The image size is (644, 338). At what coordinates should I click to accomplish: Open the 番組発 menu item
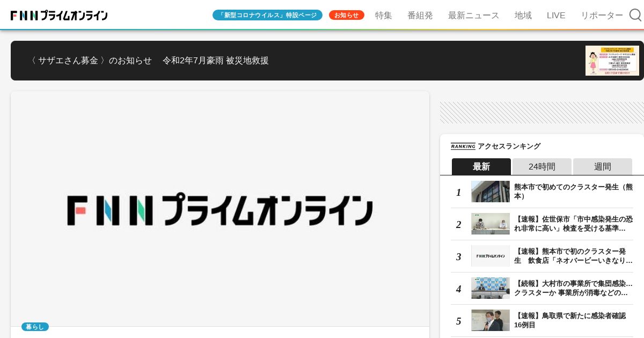(x=420, y=16)
